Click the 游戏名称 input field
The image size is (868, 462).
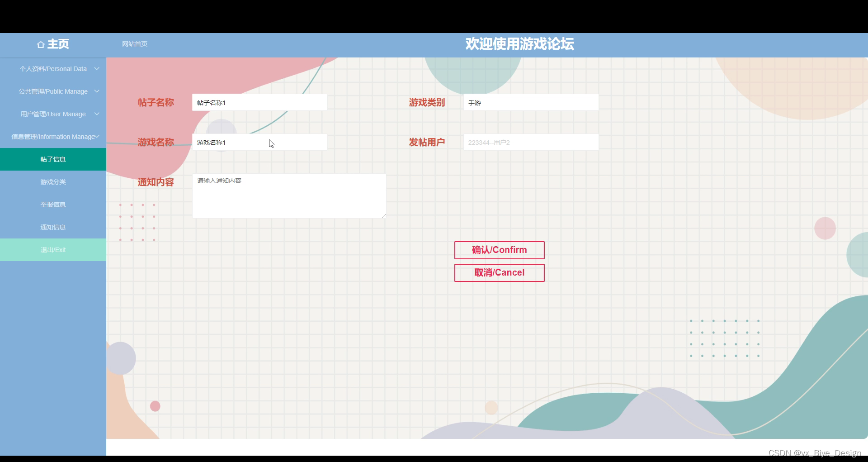pos(260,142)
